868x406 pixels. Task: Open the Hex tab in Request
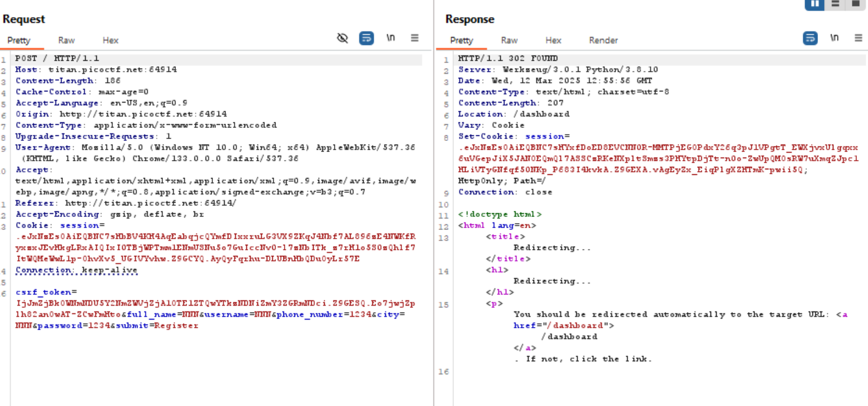[x=111, y=40]
